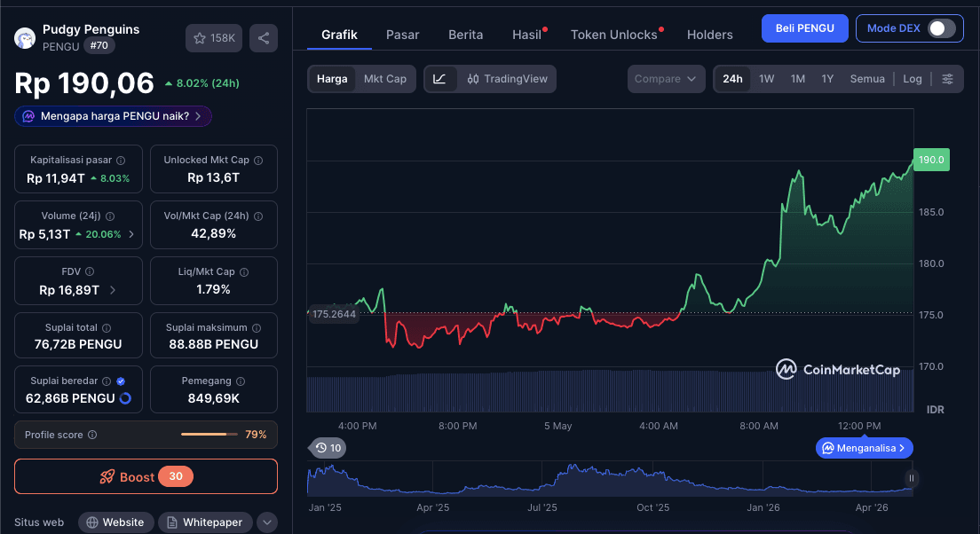Toggle the Mode DEX switch
This screenshot has width=980, height=534.
click(941, 28)
